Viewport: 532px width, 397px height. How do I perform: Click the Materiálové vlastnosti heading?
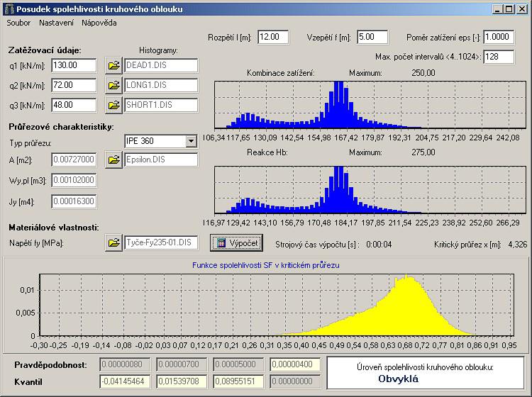[54, 228]
